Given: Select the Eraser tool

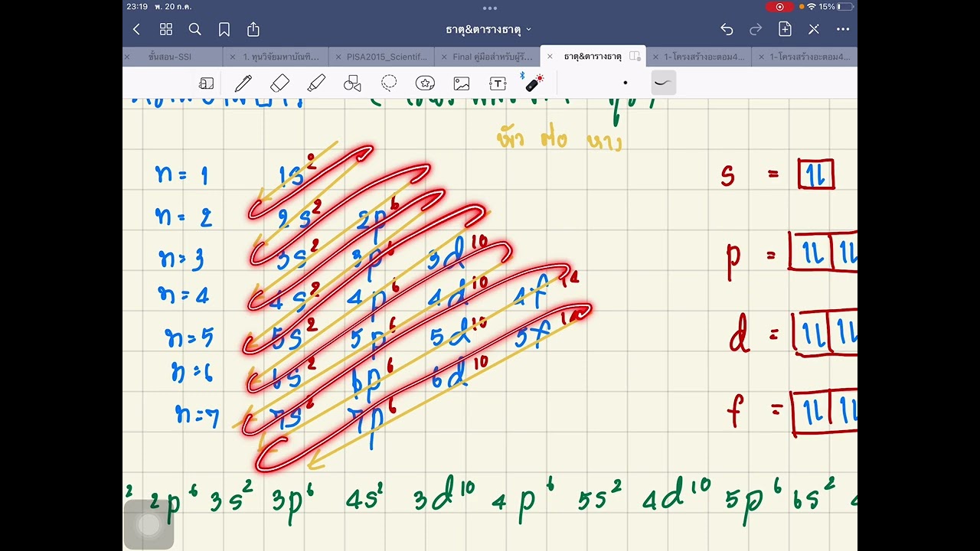Looking at the screenshot, I should (280, 83).
